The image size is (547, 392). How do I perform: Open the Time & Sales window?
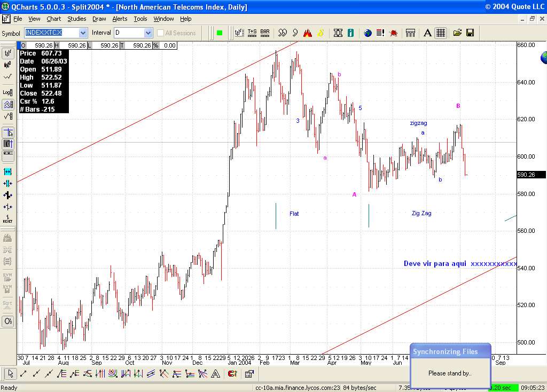[252, 33]
